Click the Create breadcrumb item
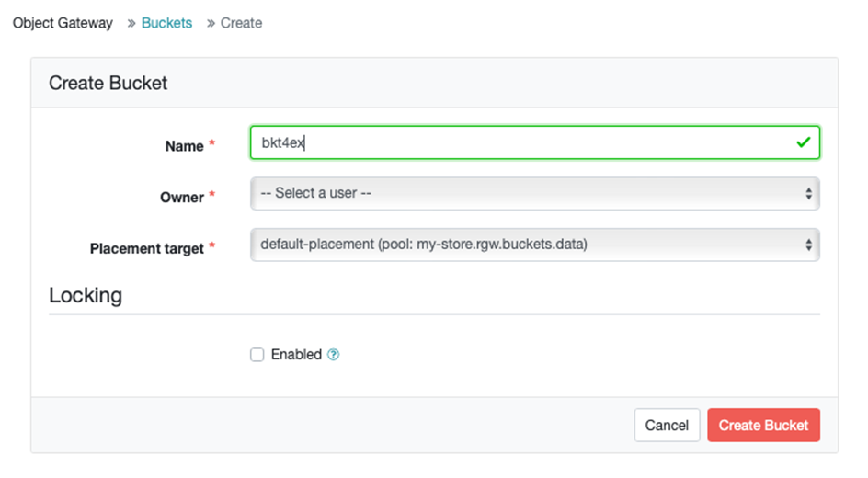 (x=241, y=23)
